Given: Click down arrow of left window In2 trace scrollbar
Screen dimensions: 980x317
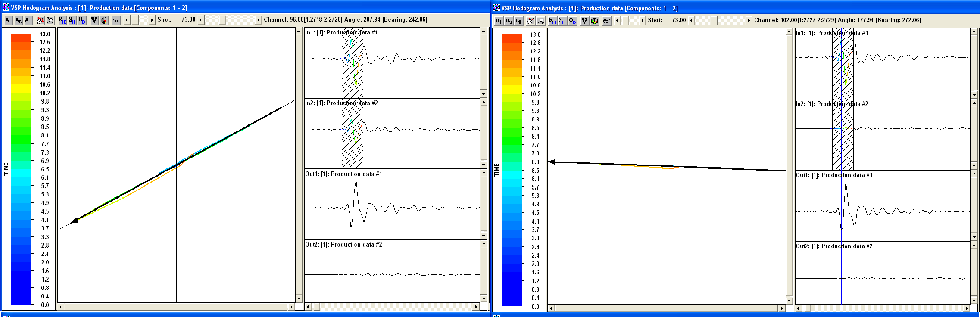Looking at the screenshot, I should [x=484, y=165].
